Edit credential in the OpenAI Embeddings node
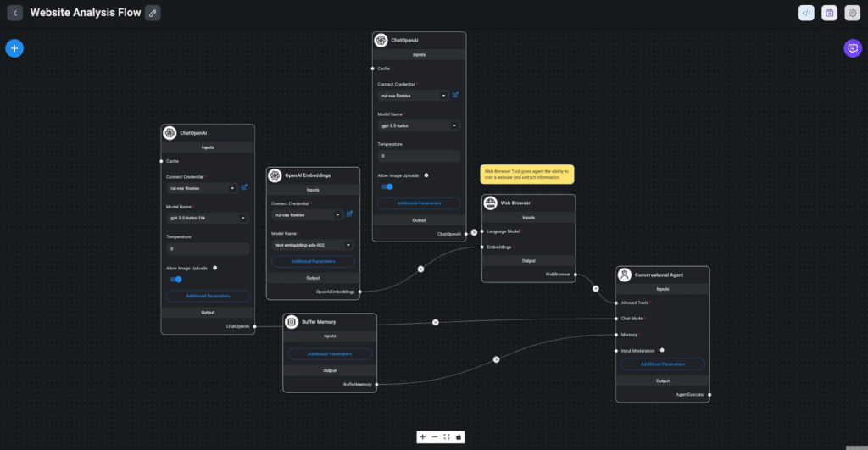This screenshot has width=868, height=450. pos(349,214)
